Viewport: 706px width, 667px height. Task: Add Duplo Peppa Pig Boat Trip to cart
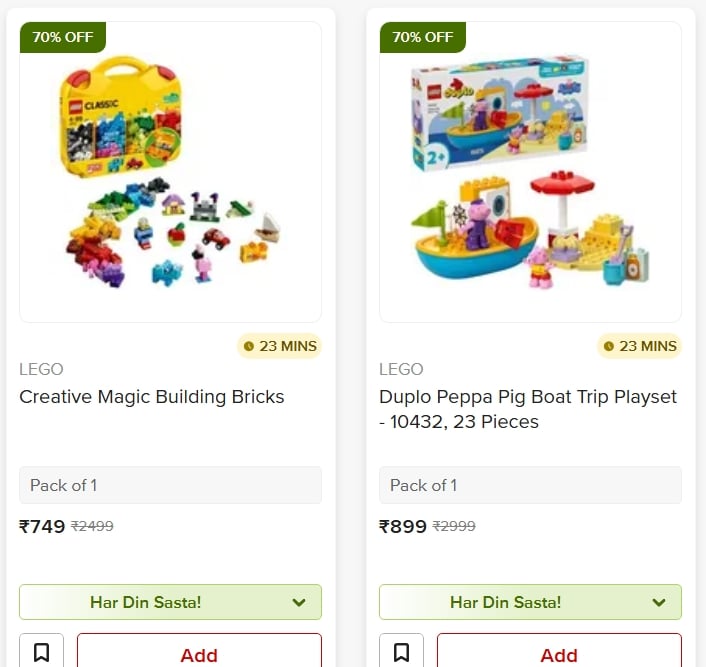(559, 654)
